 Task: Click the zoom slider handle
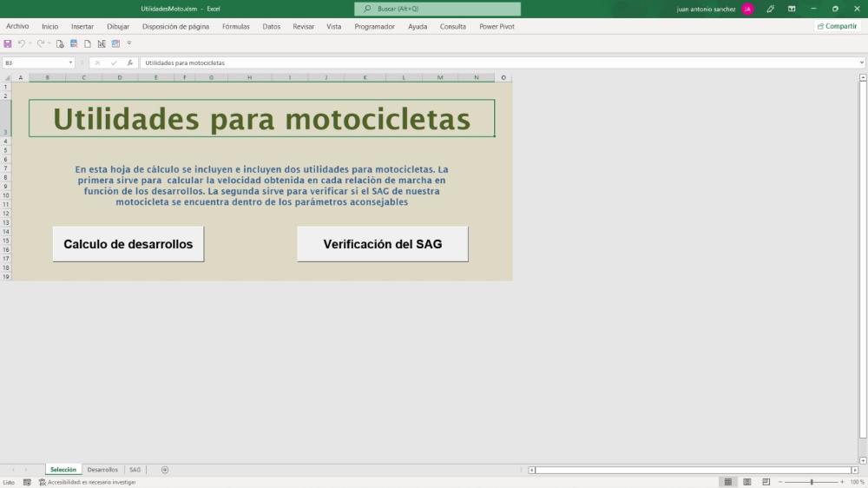pos(812,482)
